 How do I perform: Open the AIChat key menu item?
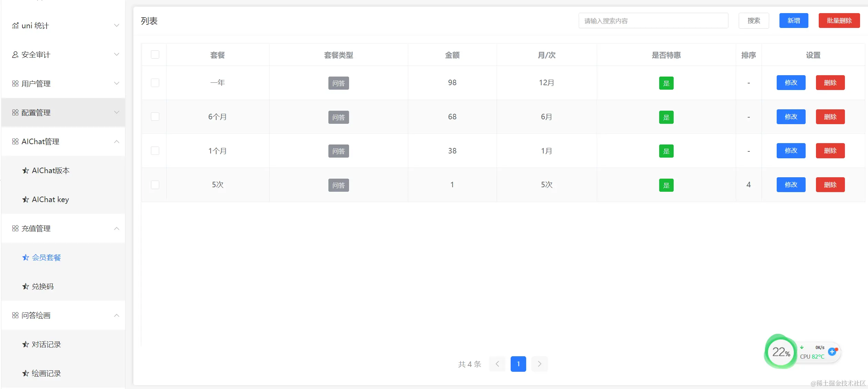coord(50,200)
